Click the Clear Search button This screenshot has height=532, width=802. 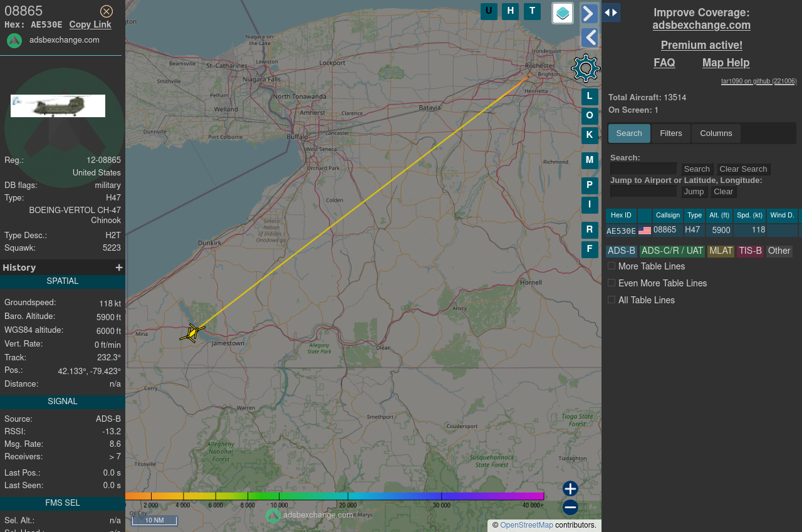[x=743, y=169]
